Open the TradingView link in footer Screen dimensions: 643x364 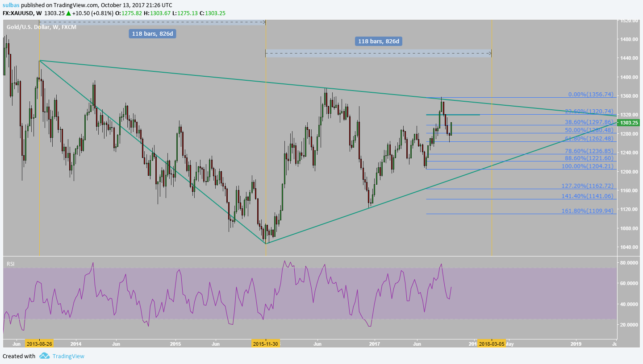(68, 356)
